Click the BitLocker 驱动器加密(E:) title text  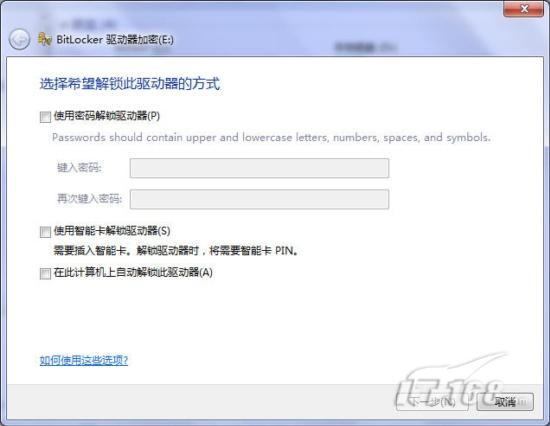(x=115, y=40)
